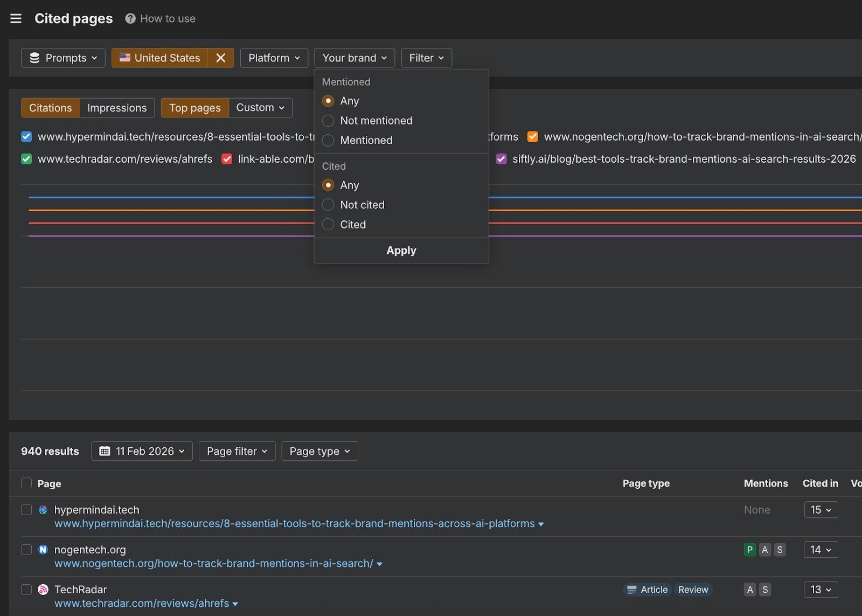The width and height of the screenshot is (862, 616).
Task: Remove the United States filter
Action: coord(220,58)
